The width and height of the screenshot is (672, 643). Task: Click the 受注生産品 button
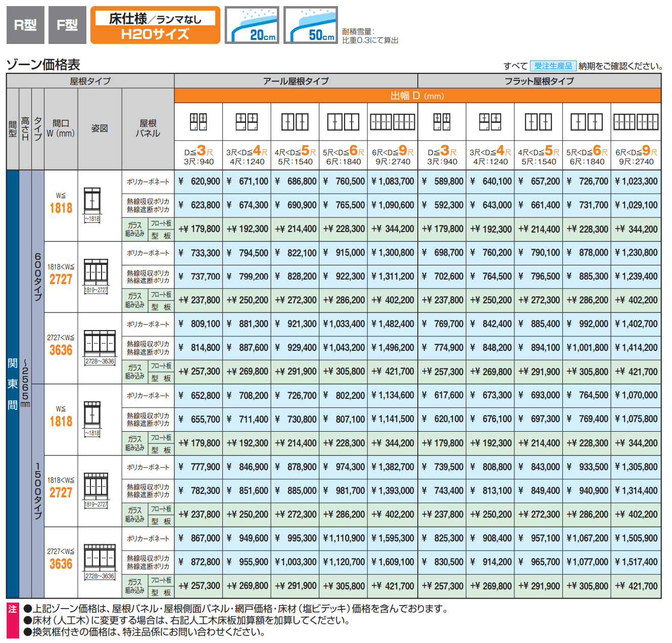coord(554,65)
